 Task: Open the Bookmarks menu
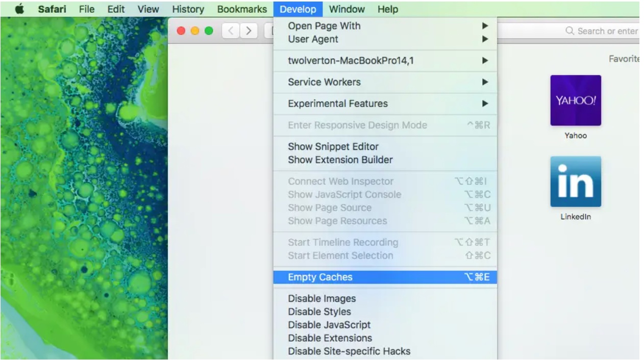[x=242, y=9]
